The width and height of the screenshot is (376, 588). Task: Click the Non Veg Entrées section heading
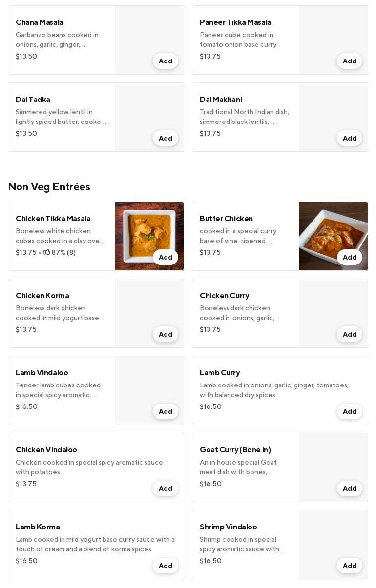pos(49,187)
